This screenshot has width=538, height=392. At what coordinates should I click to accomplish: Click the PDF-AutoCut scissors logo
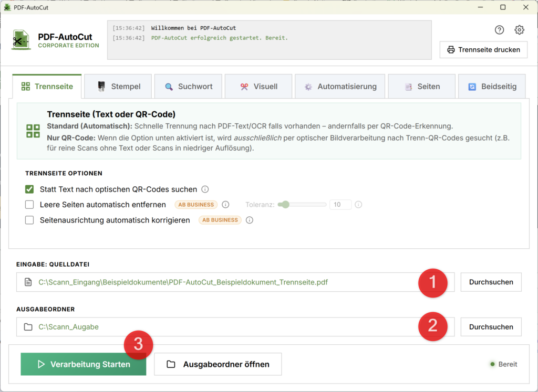pos(20,40)
